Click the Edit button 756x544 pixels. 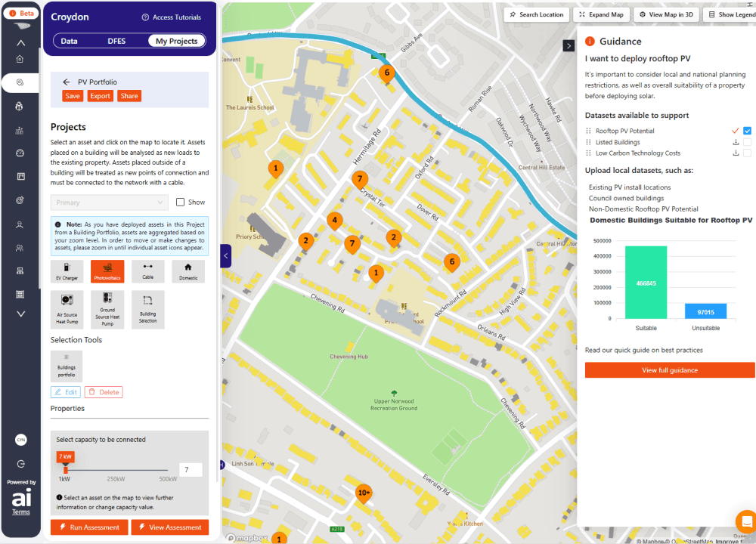click(x=66, y=392)
